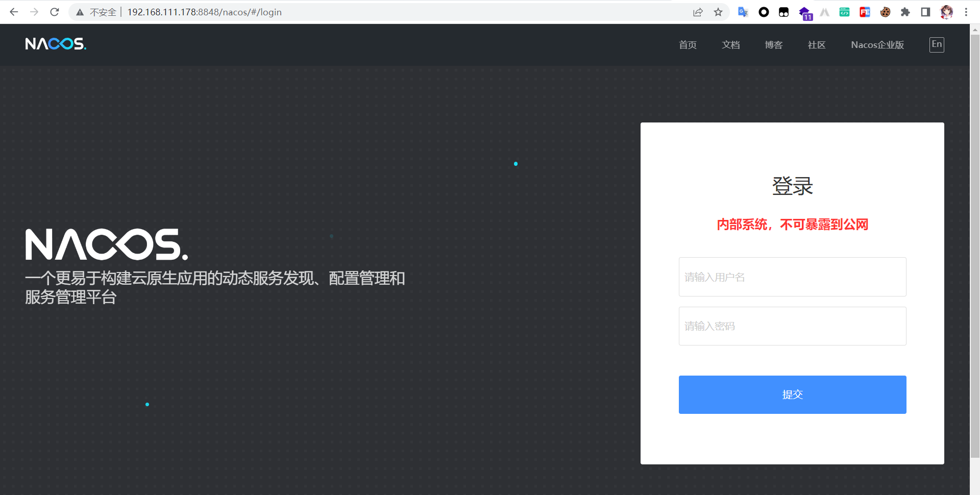Click the scrollbar up arrow

(x=975, y=30)
